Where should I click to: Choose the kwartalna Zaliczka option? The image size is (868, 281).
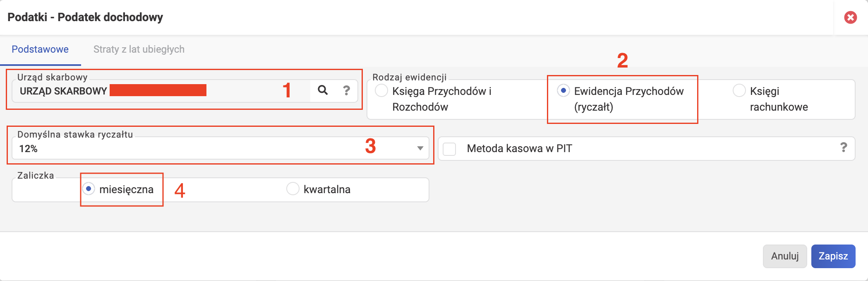293,189
